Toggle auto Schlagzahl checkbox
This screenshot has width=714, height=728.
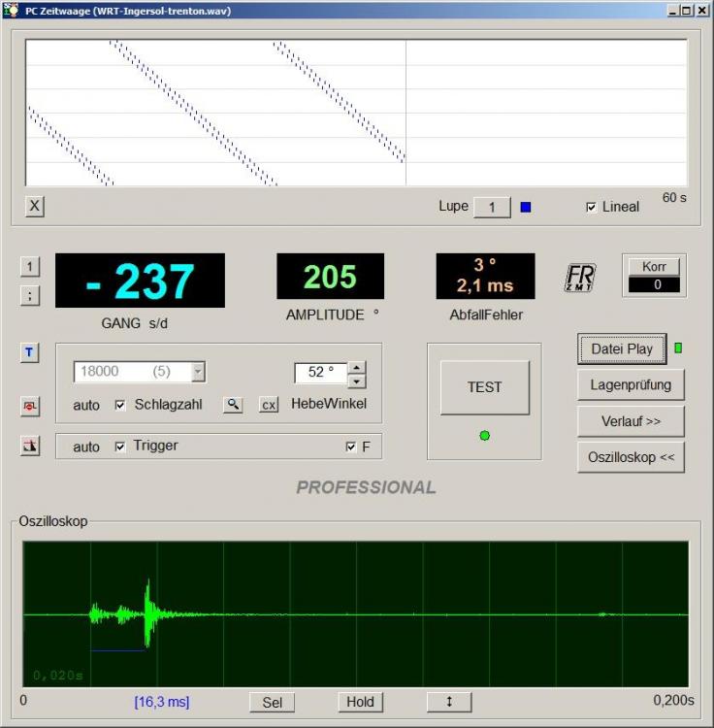(x=119, y=405)
